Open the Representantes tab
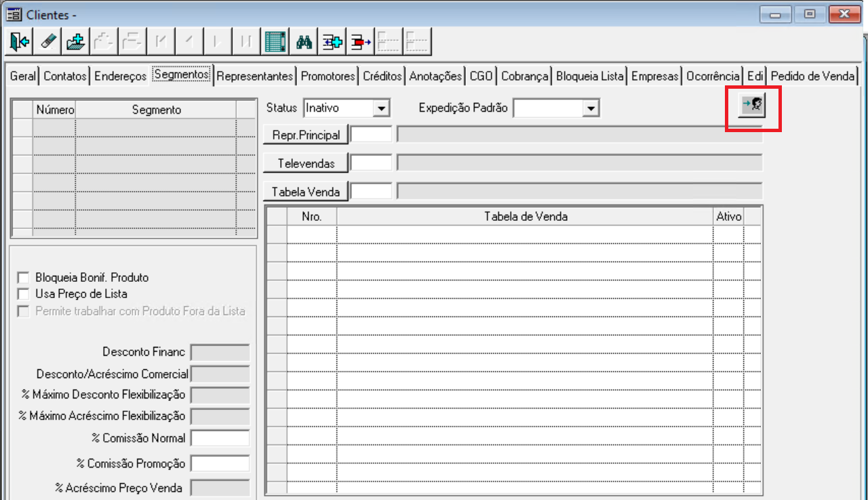868x500 pixels. (255, 77)
